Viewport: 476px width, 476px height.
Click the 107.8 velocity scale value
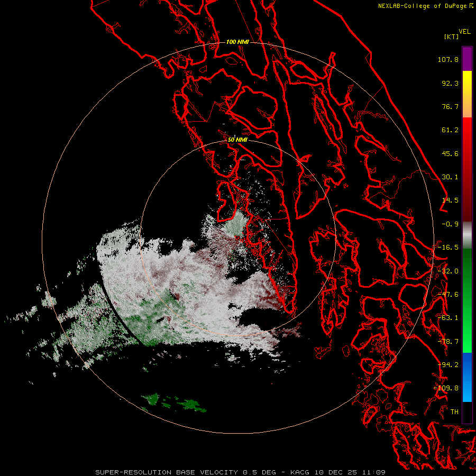(448, 59)
